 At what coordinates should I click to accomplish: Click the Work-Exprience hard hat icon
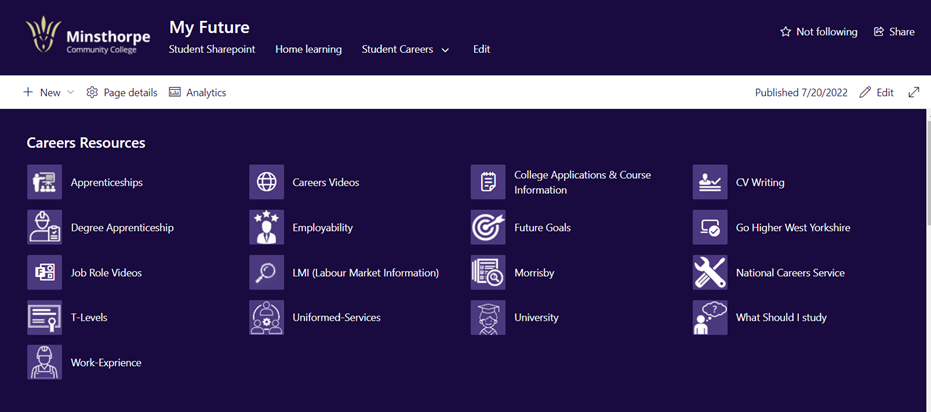pyautogui.click(x=45, y=362)
